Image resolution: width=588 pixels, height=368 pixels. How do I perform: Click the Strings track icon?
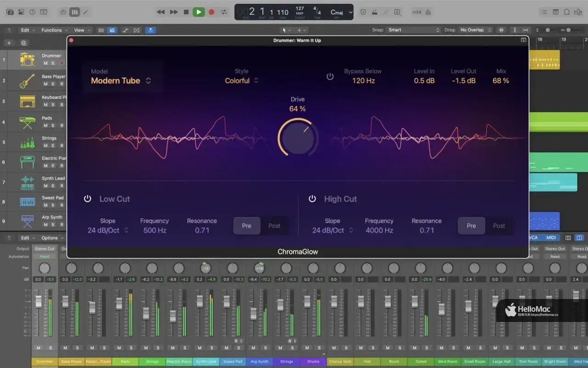(28, 142)
